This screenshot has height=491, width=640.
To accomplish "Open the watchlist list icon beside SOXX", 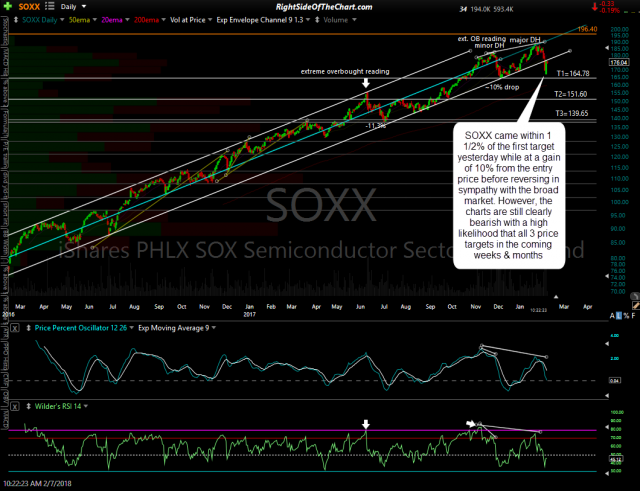I will pyautogui.click(x=49, y=6).
